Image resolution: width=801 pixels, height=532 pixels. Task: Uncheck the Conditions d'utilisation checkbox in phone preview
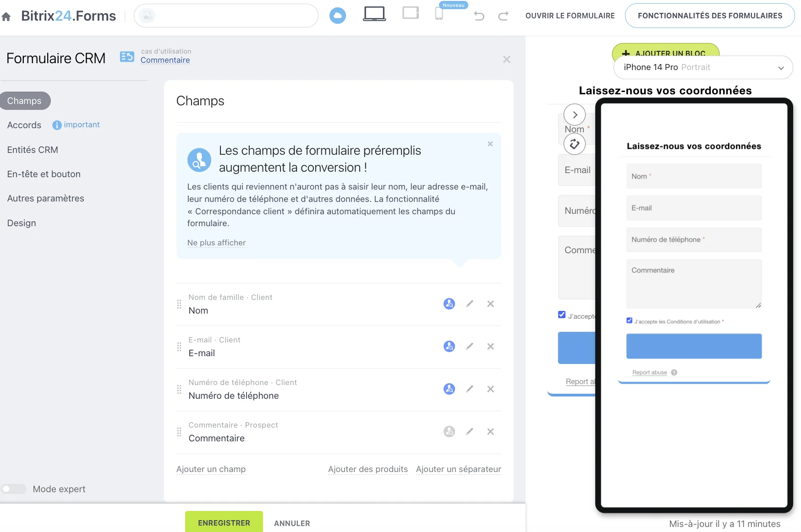pos(630,320)
